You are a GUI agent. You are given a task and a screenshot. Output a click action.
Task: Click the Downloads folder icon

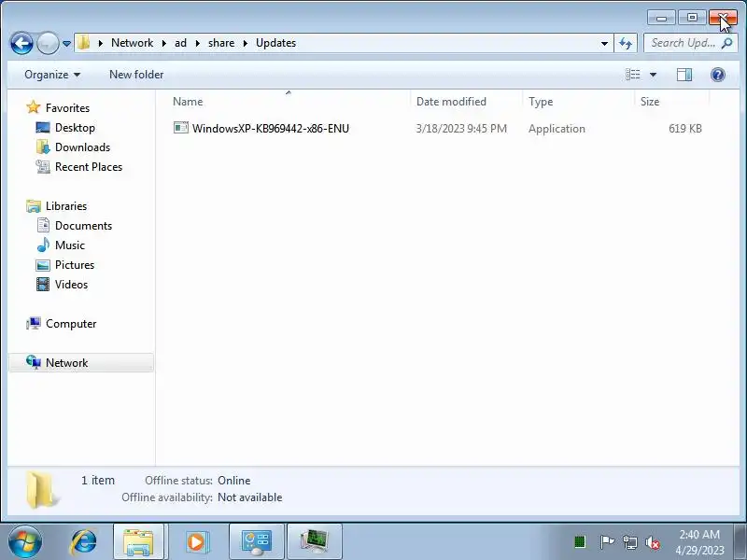coord(43,147)
